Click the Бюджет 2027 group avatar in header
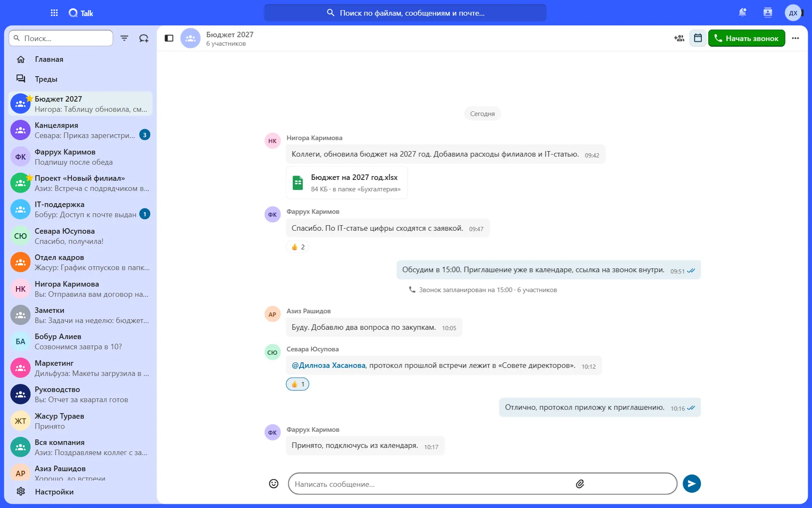The width and height of the screenshot is (812, 508). (190, 38)
